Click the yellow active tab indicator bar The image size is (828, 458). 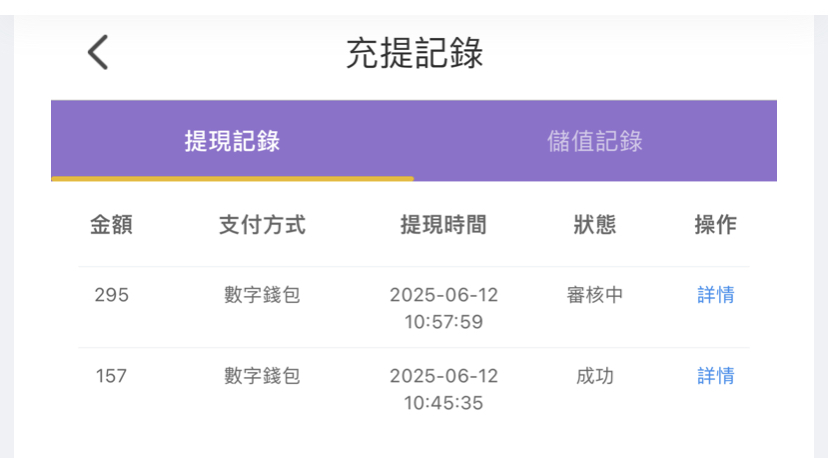coord(232,179)
